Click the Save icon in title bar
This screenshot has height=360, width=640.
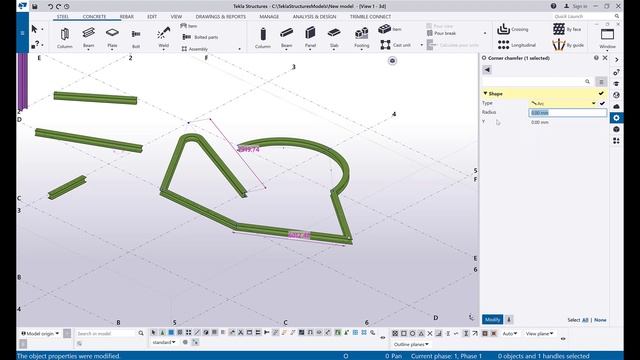(x=35, y=6)
